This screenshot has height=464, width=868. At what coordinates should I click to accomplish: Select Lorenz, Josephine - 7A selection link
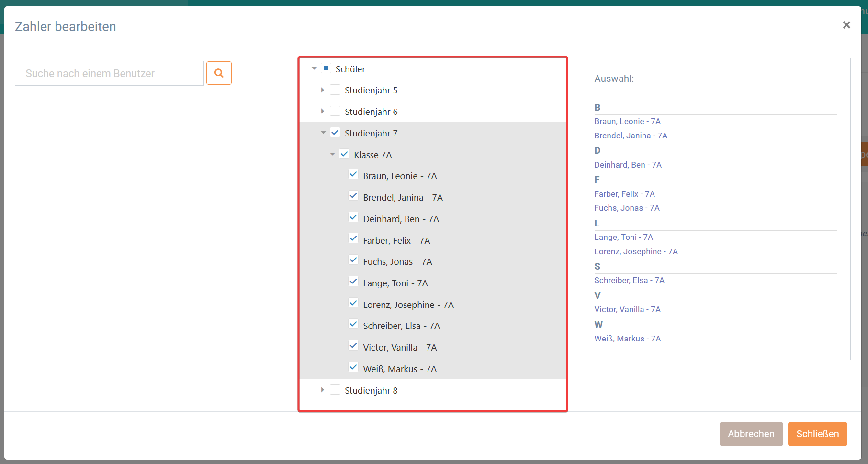tap(636, 251)
